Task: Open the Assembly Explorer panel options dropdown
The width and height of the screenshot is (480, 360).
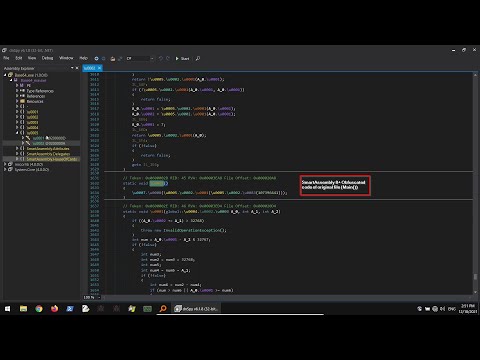Action: [x=72, y=68]
